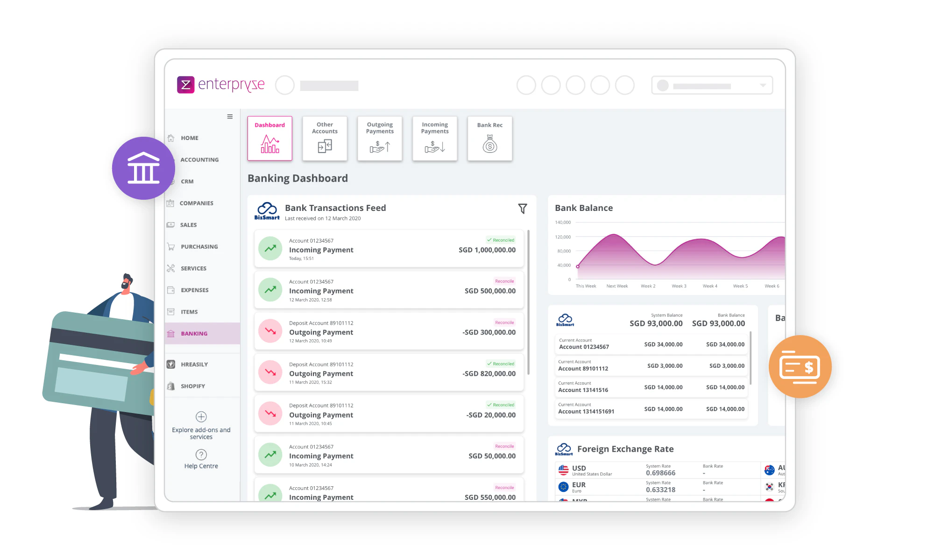This screenshot has width=949, height=560.
Task: Expand the Accounting section
Action: tap(199, 160)
